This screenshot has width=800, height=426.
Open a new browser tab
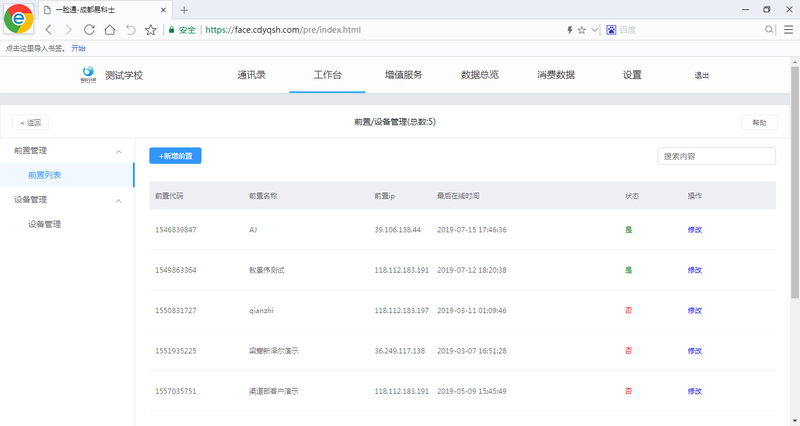tap(184, 9)
